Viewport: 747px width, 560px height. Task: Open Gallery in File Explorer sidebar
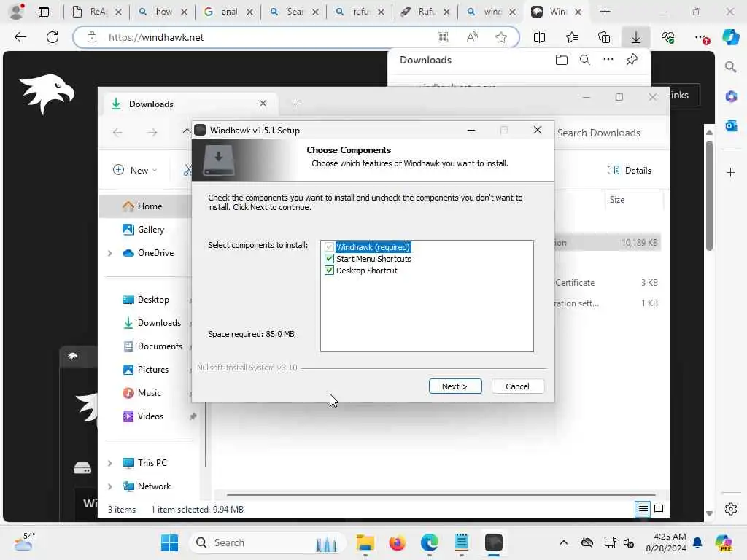pos(150,230)
